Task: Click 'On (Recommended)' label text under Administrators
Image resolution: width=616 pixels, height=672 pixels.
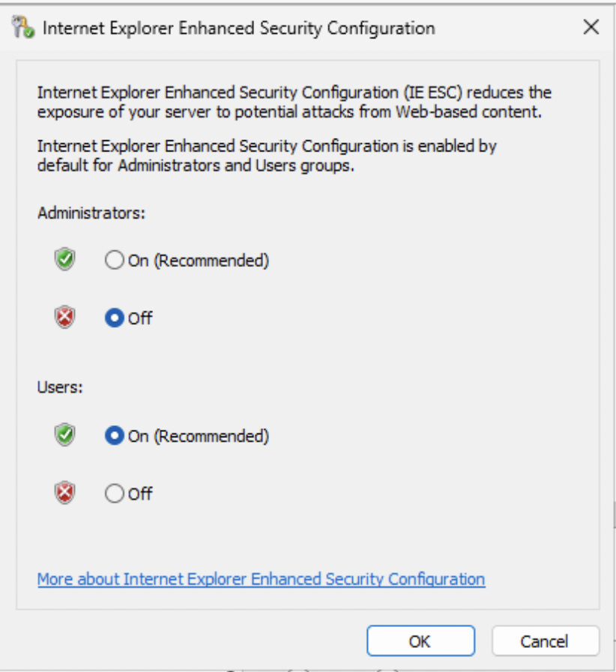Action: (x=198, y=261)
